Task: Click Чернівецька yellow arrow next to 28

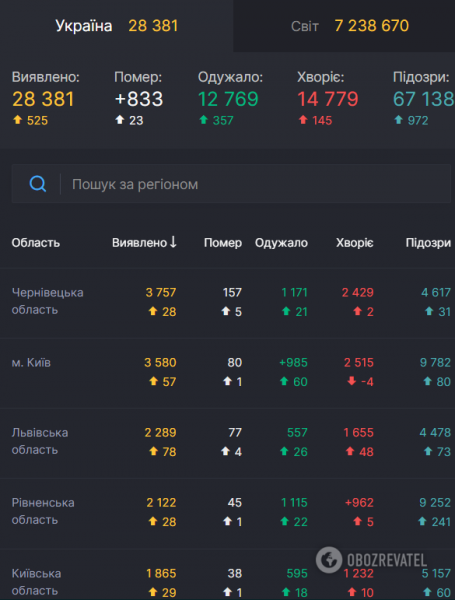Action: coord(153,311)
